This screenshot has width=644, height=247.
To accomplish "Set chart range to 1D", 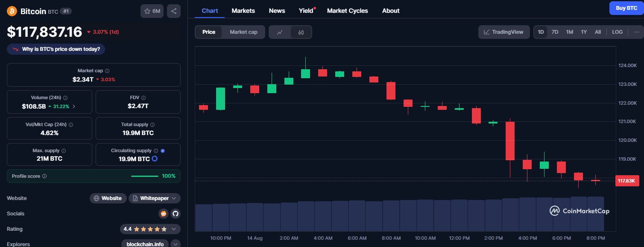I will point(541,32).
